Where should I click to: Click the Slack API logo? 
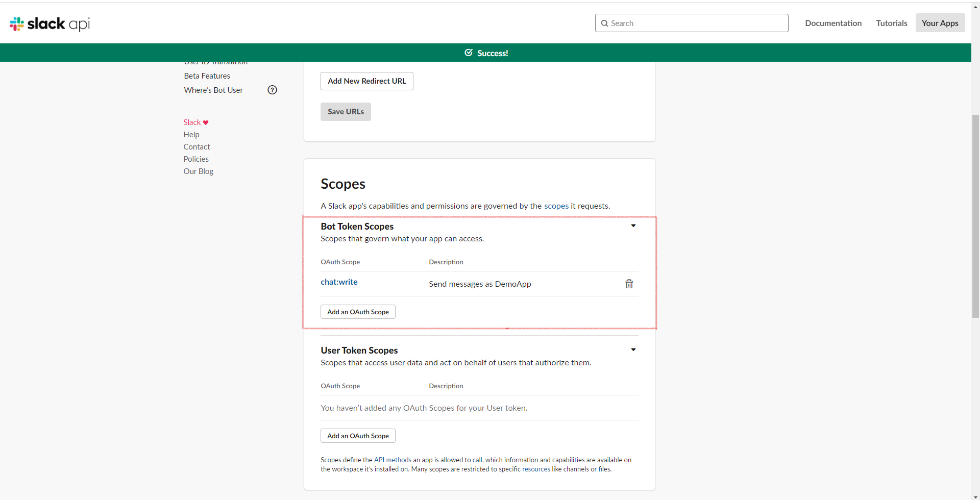pos(50,23)
